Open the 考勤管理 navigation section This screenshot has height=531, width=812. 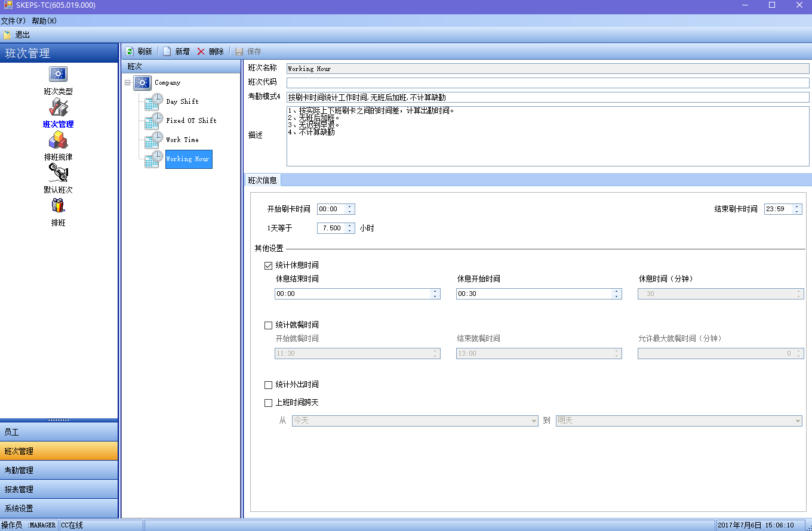click(59, 470)
